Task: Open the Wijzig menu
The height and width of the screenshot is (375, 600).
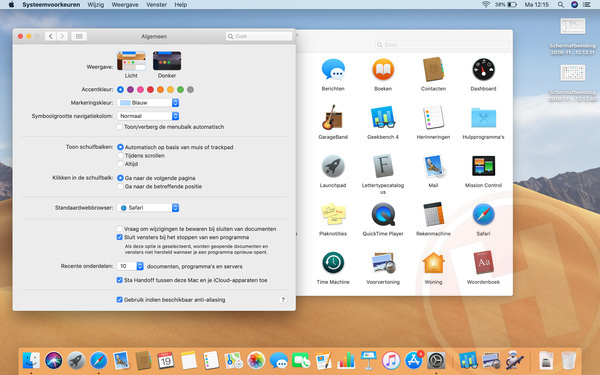Action: 96,5
